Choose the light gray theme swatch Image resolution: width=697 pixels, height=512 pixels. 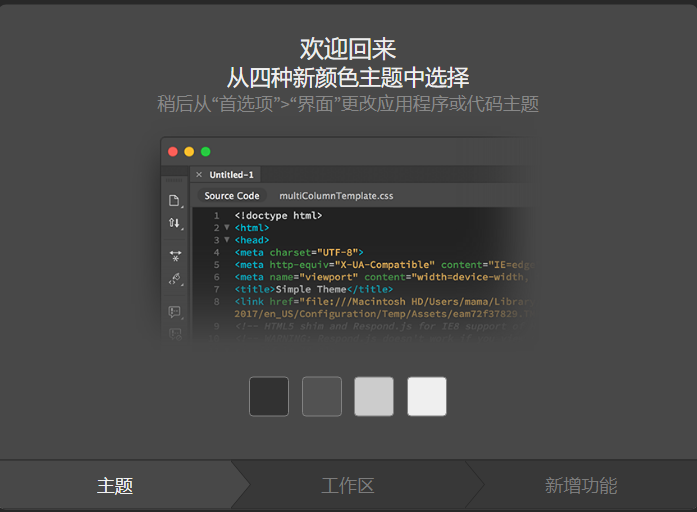click(x=374, y=396)
